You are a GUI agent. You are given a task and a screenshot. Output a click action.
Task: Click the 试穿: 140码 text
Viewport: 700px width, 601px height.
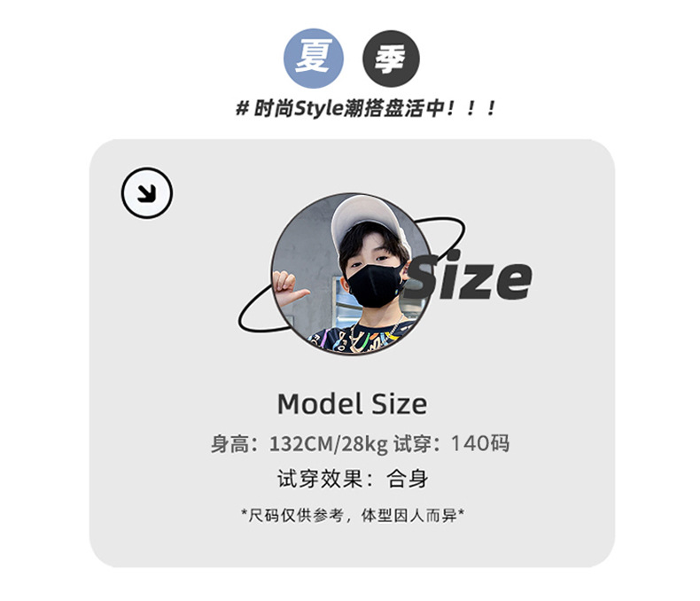click(451, 444)
